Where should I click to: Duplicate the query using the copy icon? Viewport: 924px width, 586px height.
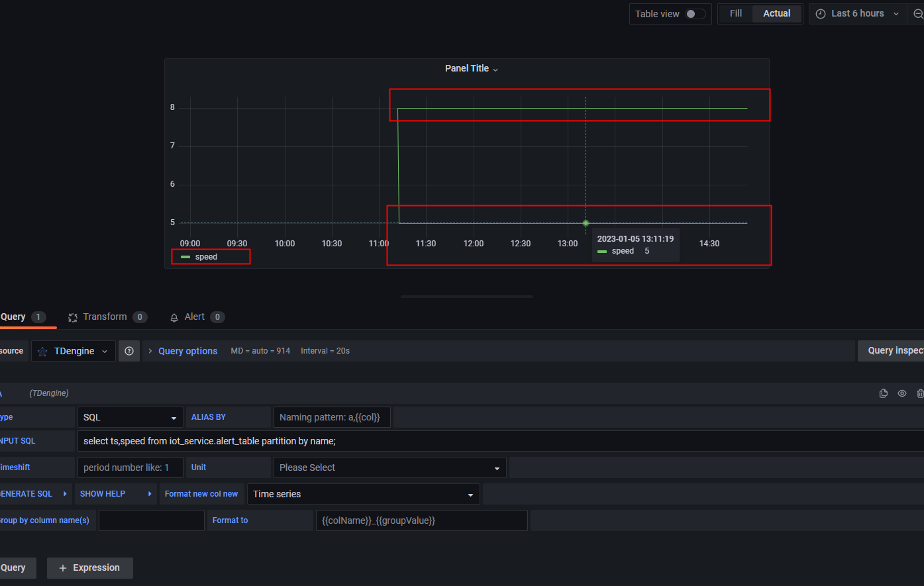[884, 393]
